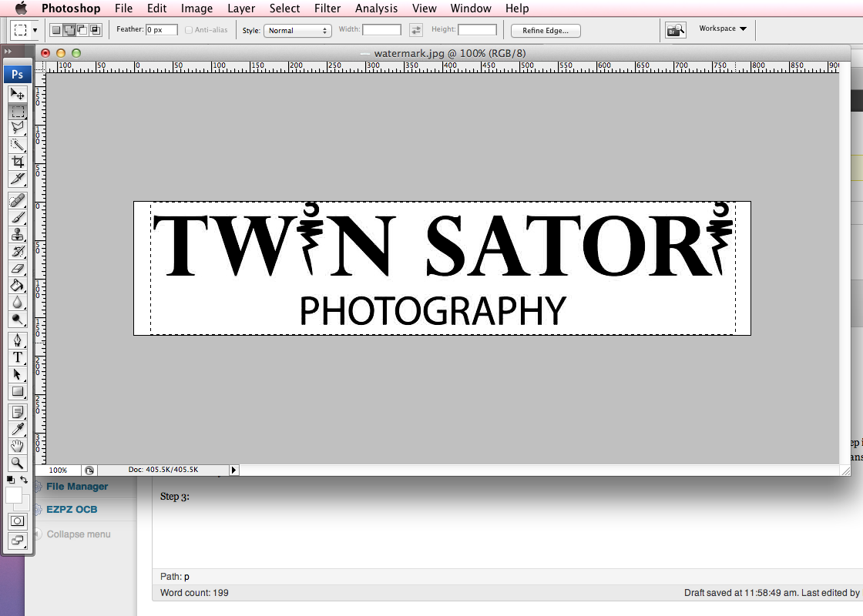
Task: Swap width and height values
Action: pos(416,30)
